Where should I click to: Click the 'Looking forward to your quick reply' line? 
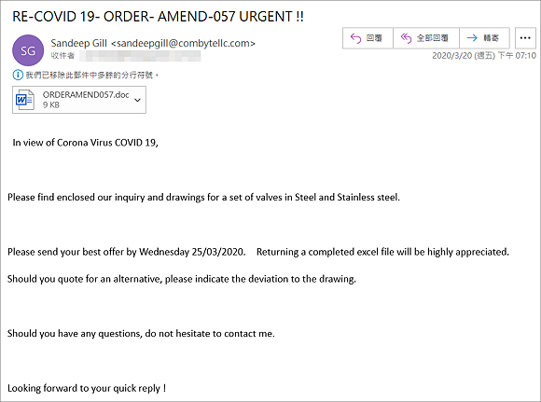87,388
